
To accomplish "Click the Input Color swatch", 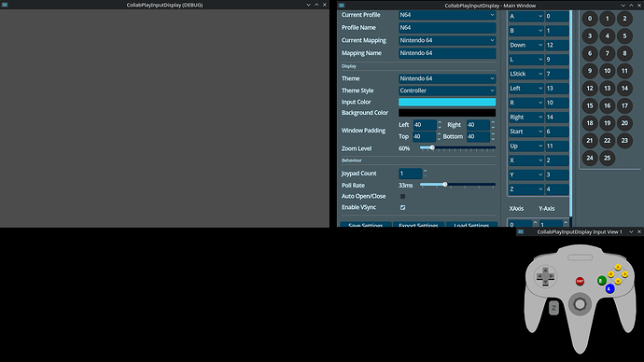I will point(447,103).
